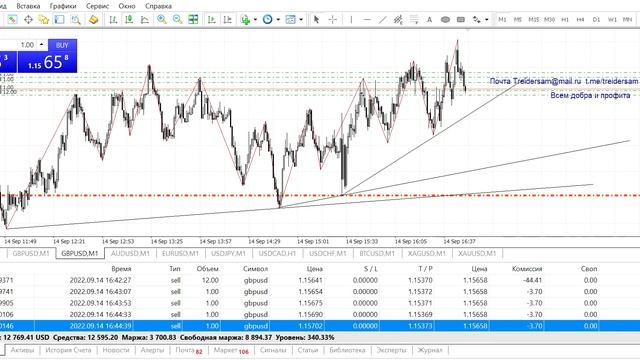Screen dimensions: 640x360
Task: Select the Ellipse drawing tool
Action: point(445,19)
